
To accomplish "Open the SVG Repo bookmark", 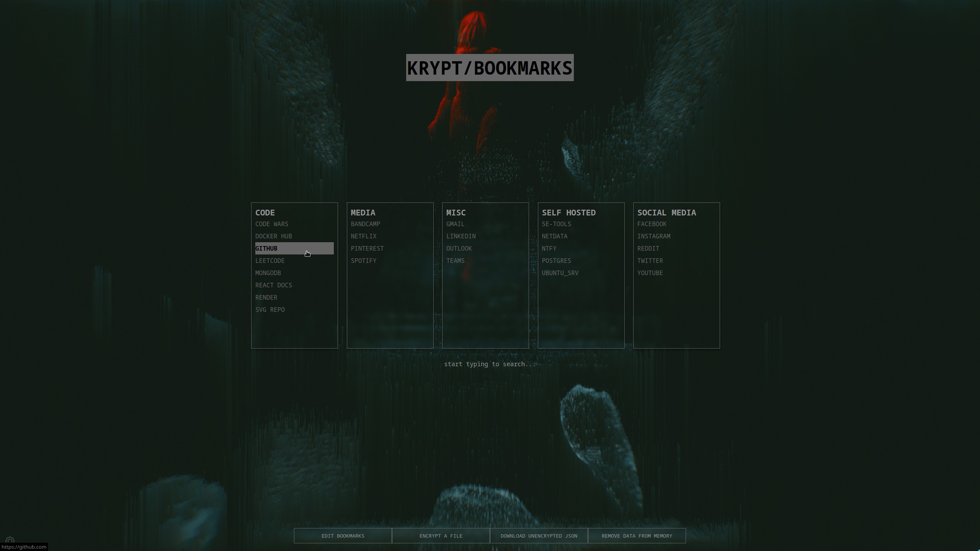I will pyautogui.click(x=270, y=310).
